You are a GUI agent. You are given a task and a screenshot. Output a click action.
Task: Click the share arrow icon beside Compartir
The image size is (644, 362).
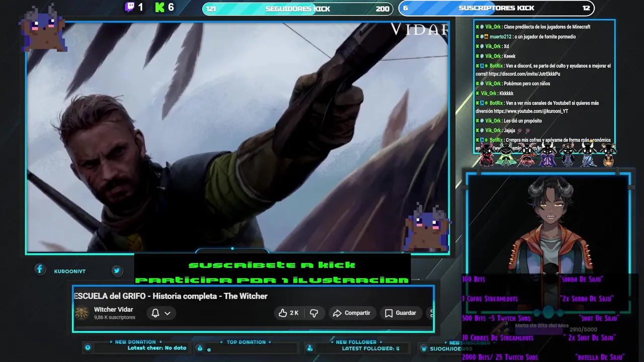point(337,313)
